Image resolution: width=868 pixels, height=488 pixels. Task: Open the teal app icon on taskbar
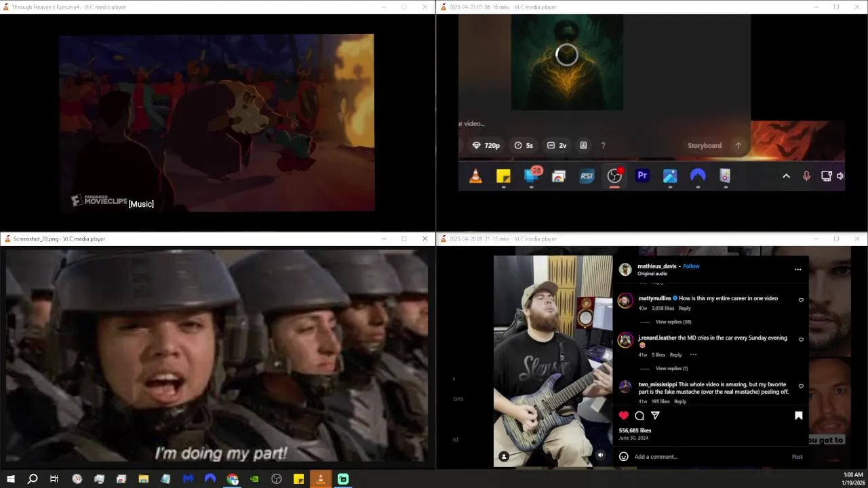click(x=343, y=479)
